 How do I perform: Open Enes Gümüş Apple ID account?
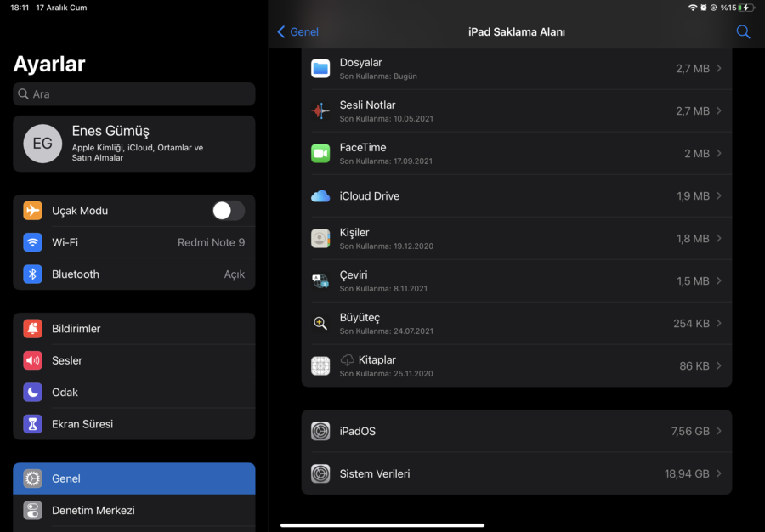click(x=134, y=144)
